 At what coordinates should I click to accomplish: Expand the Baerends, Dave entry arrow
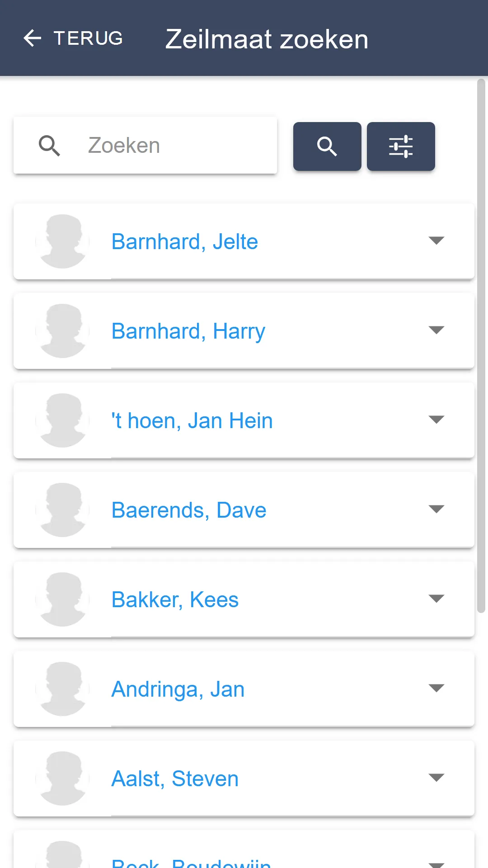(x=436, y=509)
